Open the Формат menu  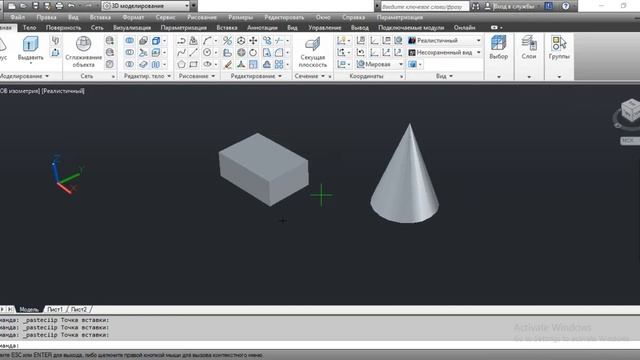tap(133, 17)
